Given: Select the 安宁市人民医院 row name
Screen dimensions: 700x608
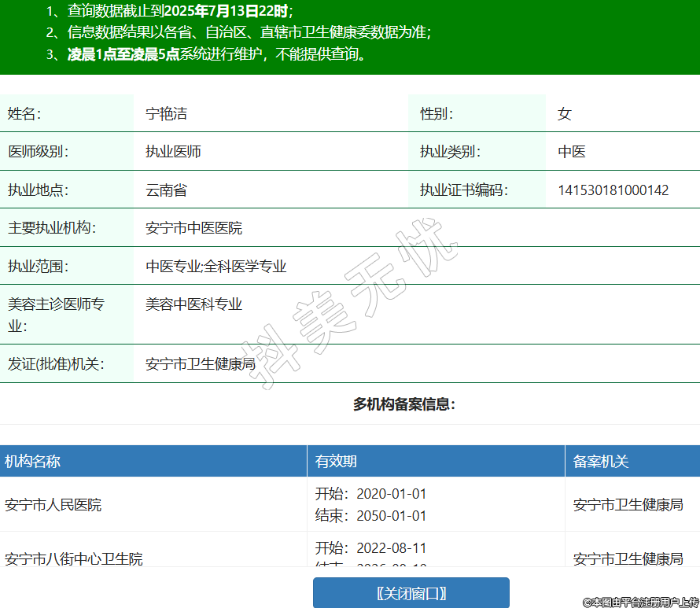Looking at the screenshot, I should [x=53, y=505].
